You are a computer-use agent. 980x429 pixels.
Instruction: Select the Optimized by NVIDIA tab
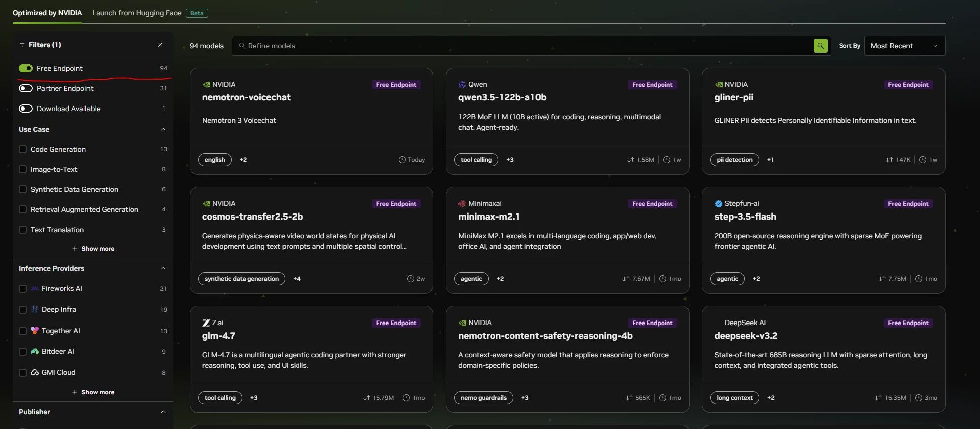(47, 13)
